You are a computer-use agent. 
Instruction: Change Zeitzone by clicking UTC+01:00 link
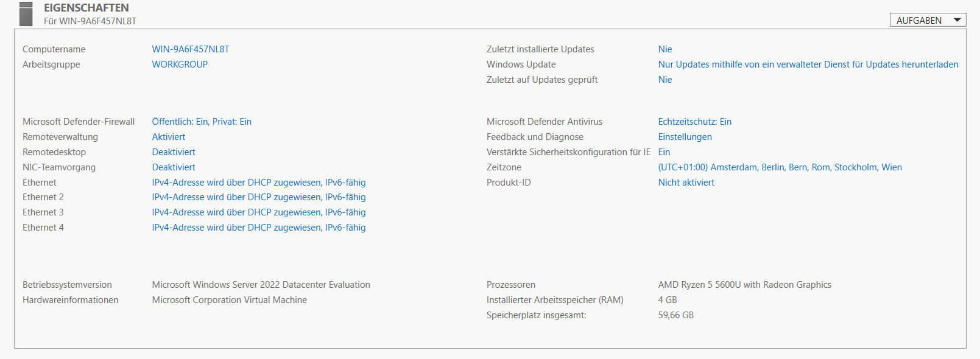tap(780, 167)
